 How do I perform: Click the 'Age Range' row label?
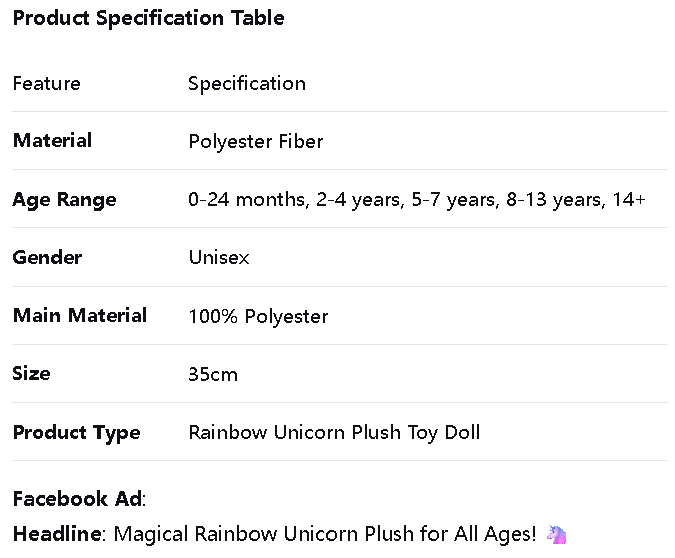point(64,199)
